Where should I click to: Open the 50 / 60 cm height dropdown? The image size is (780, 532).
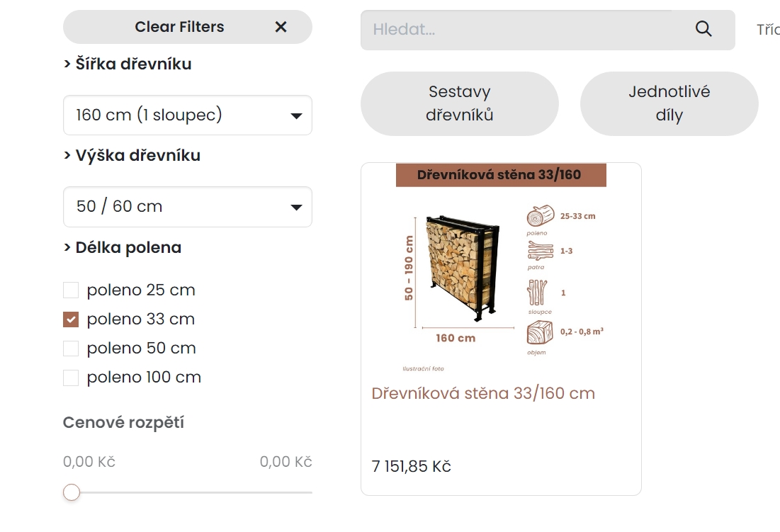pyautogui.click(x=188, y=207)
